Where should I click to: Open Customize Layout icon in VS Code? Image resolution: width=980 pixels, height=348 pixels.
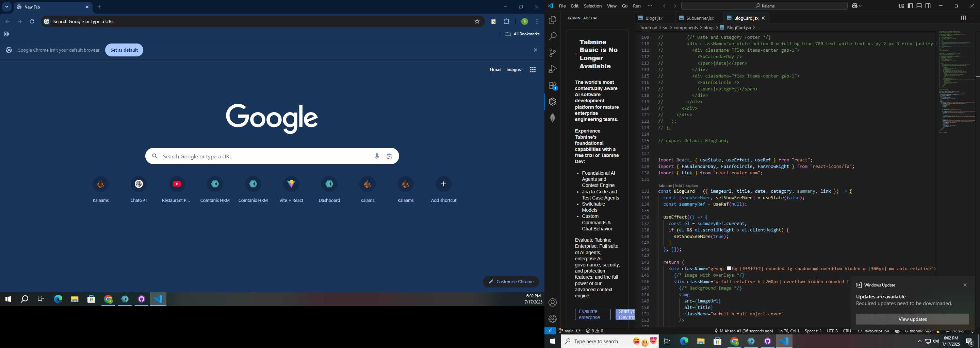(x=901, y=6)
